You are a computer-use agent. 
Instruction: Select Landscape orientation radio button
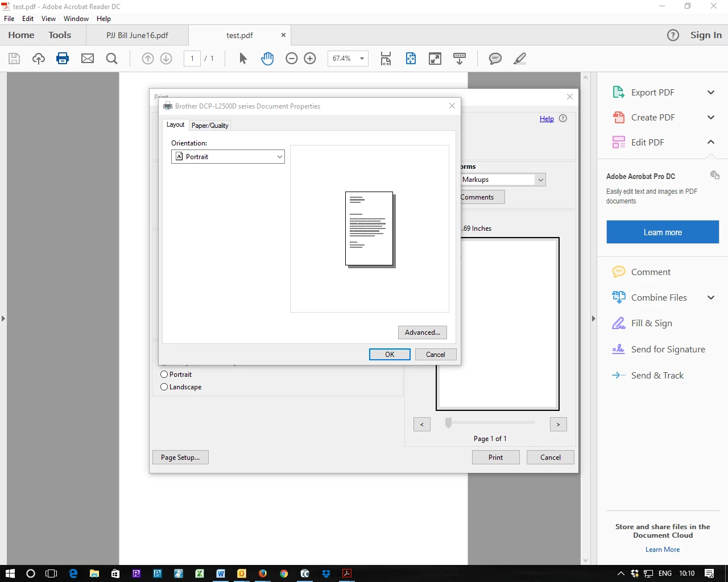pyautogui.click(x=164, y=387)
